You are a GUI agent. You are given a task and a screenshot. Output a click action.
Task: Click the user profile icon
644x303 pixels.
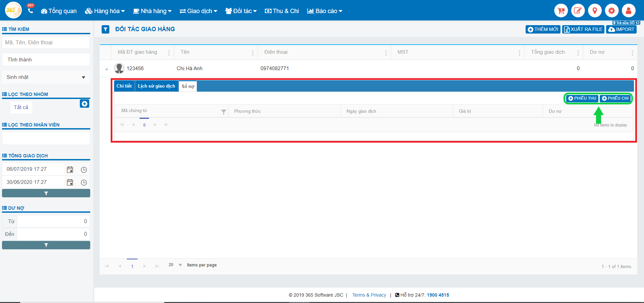pyautogui.click(x=629, y=11)
